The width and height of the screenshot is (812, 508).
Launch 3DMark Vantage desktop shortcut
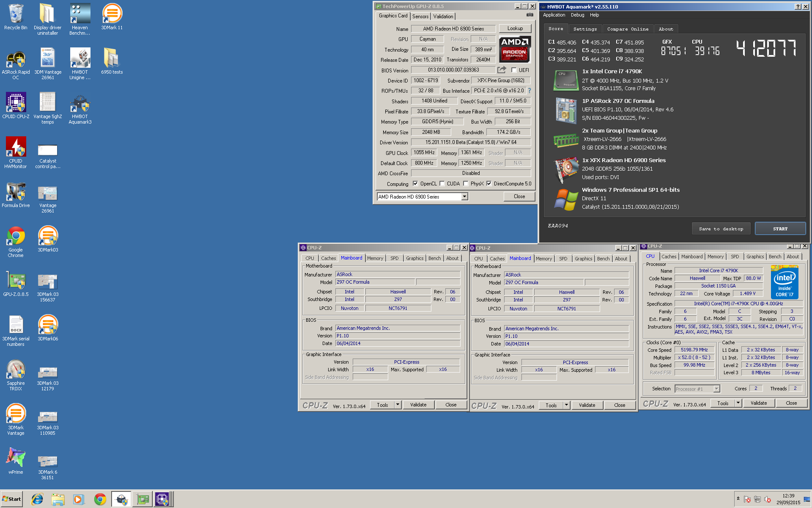tap(16, 419)
